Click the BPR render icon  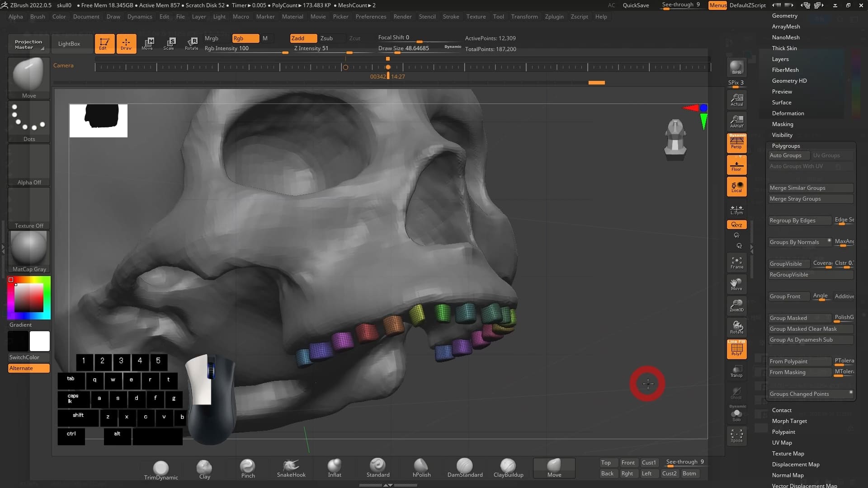(736, 67)
